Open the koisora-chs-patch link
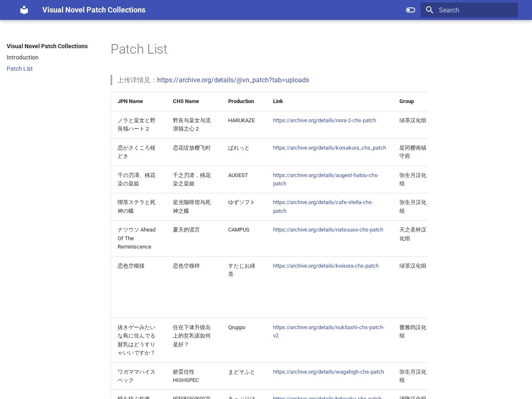 [326, 266]
